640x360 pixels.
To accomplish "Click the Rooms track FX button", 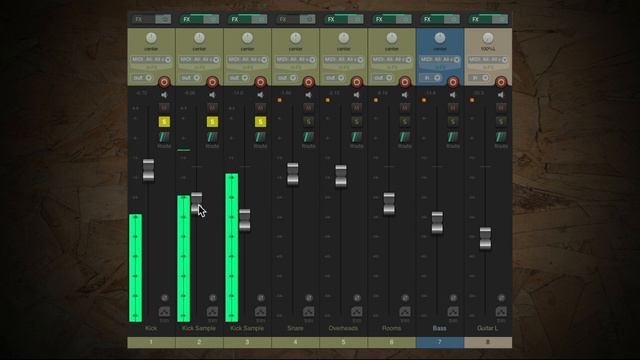I will coord(384,19).
